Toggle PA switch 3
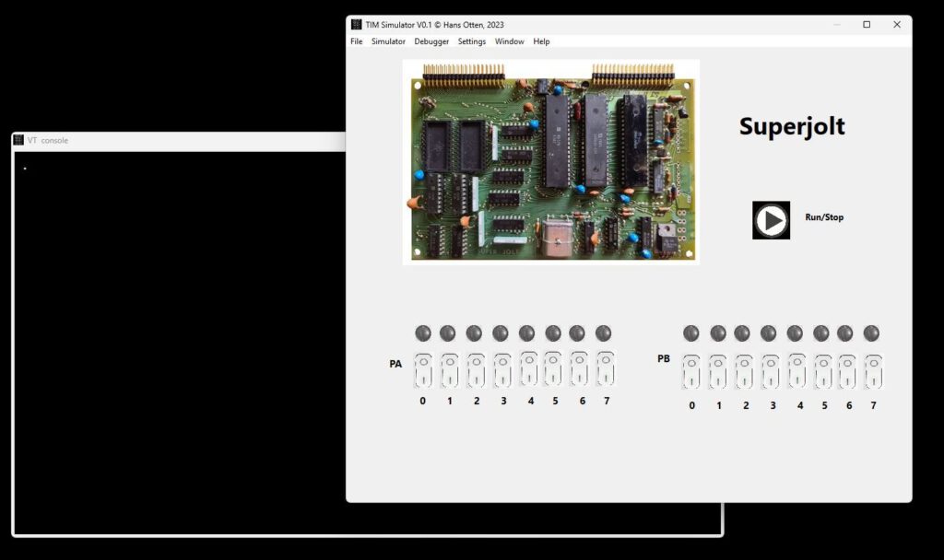 (x=502, y=369)
